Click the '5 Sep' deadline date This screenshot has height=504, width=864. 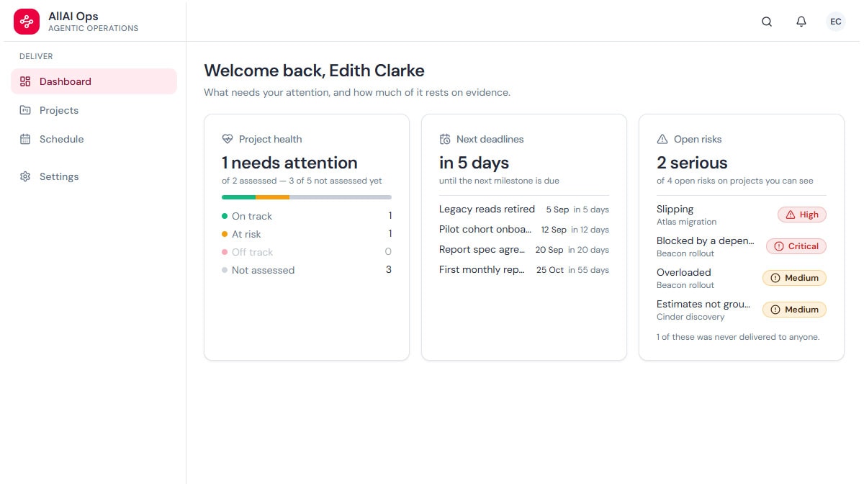tap(557, 210)
